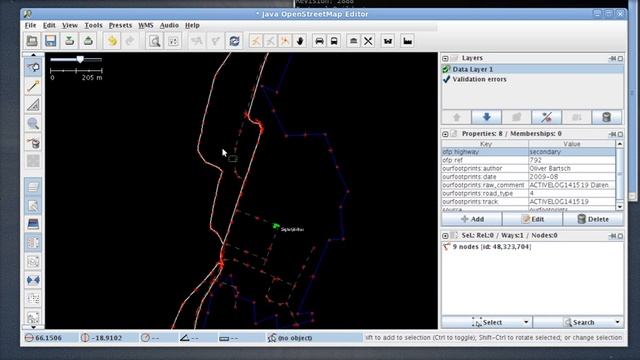Viewport: 640px width, 360px height.
Task: Click the Delete property button
Action: 593,219
